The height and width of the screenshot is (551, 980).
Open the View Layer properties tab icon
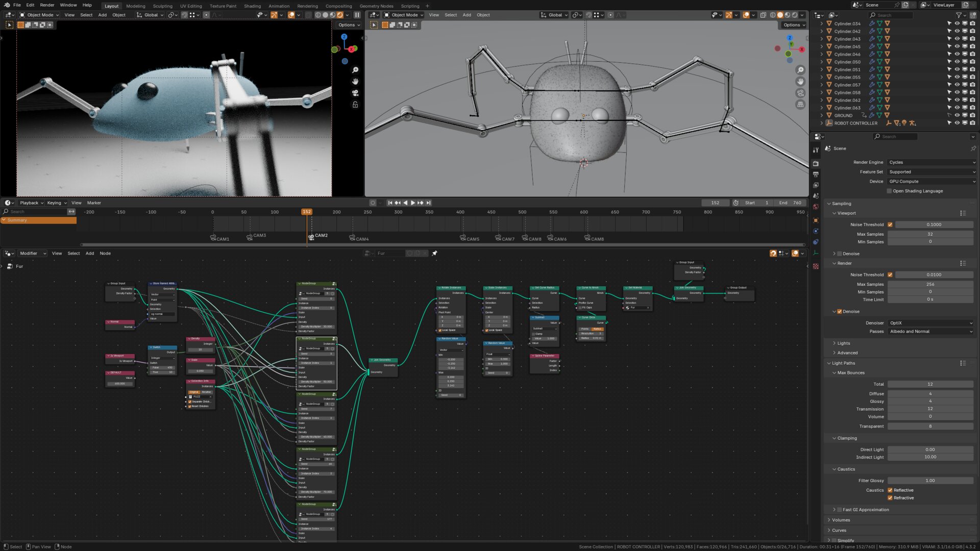(816, 185)
